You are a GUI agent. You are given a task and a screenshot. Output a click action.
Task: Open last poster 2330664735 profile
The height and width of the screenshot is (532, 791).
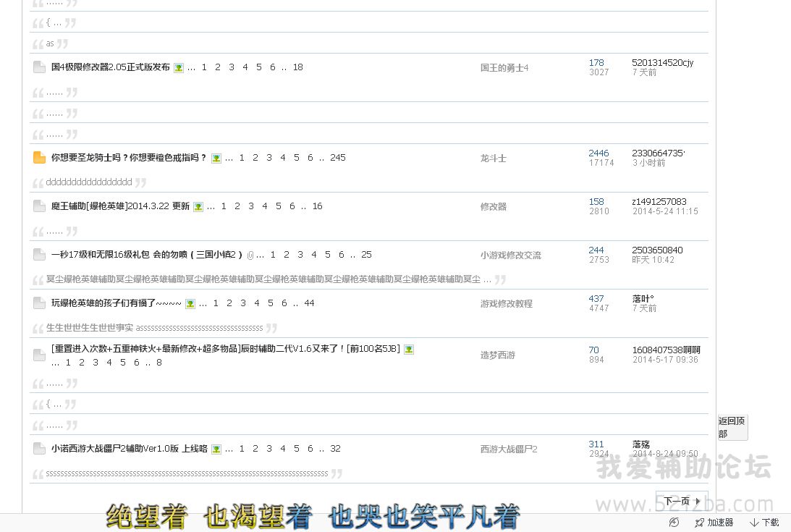click(x=659, y=153)
